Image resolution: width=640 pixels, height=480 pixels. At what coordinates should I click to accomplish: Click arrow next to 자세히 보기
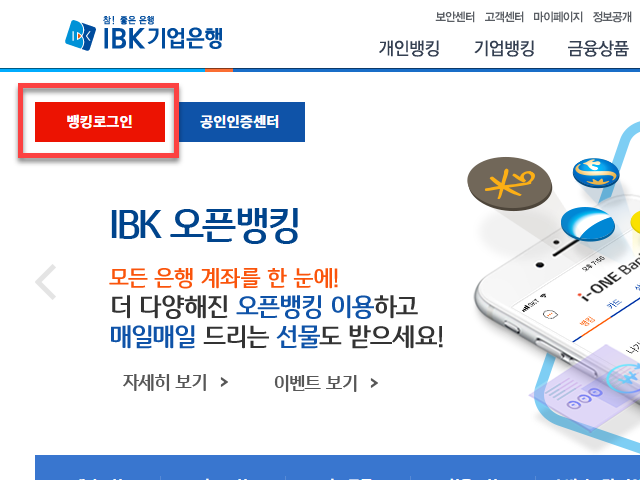tap(224, 382)
